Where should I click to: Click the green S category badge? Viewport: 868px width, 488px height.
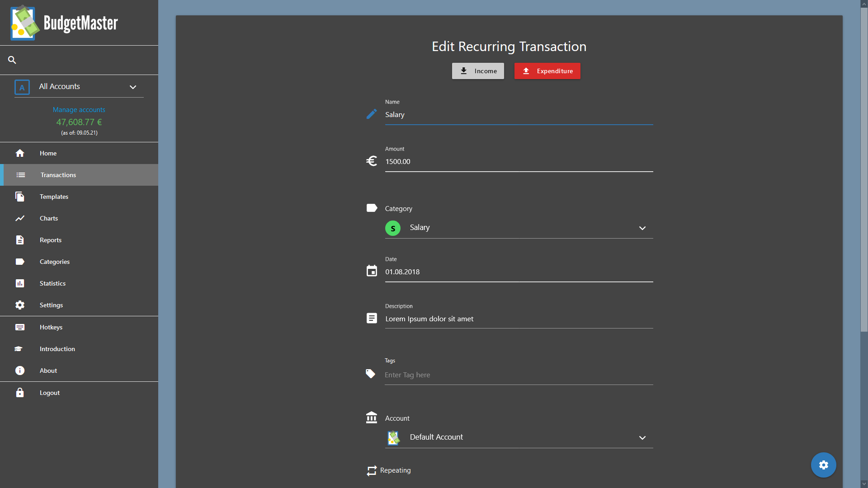pyautogui.click(x=393, y=228)
